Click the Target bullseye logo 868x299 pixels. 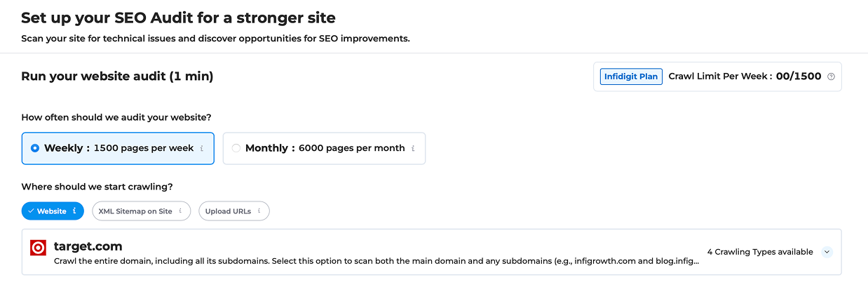[x=39, y=248]
